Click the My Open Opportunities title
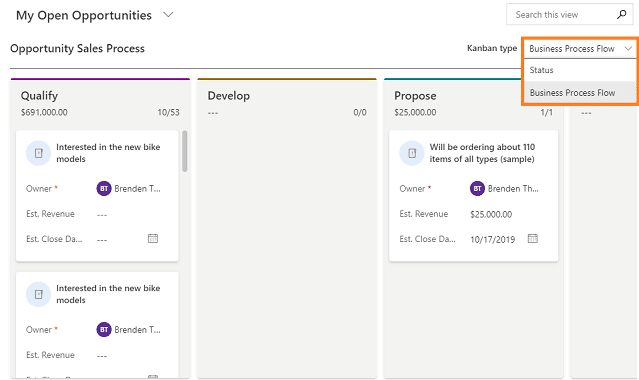639x380 pixels. [84, 15]
